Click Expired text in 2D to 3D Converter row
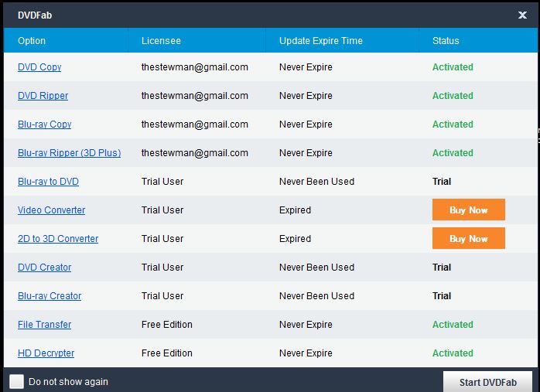540x392 pixels. pos(295,238)
